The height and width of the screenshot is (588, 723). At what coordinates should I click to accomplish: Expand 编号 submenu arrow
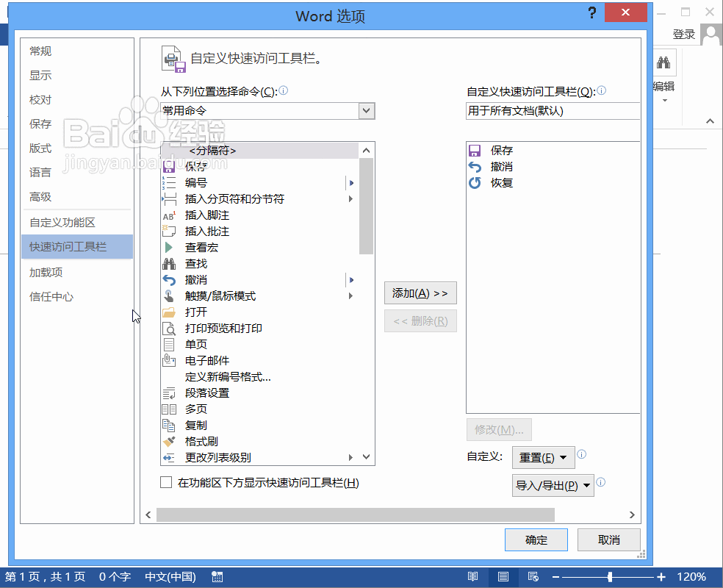pyautogui.click(x=351, y=183)
